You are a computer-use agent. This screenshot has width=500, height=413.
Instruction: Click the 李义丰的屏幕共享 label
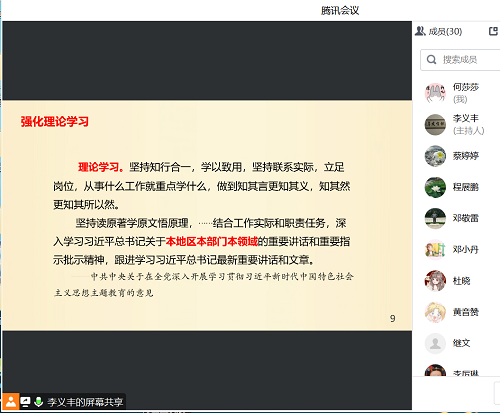85,402
